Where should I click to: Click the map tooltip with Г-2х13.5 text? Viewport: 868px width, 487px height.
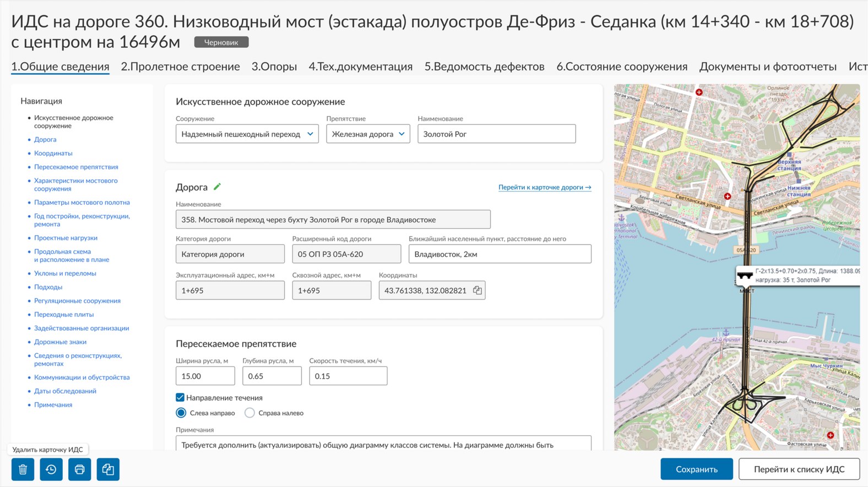[798, 275]
